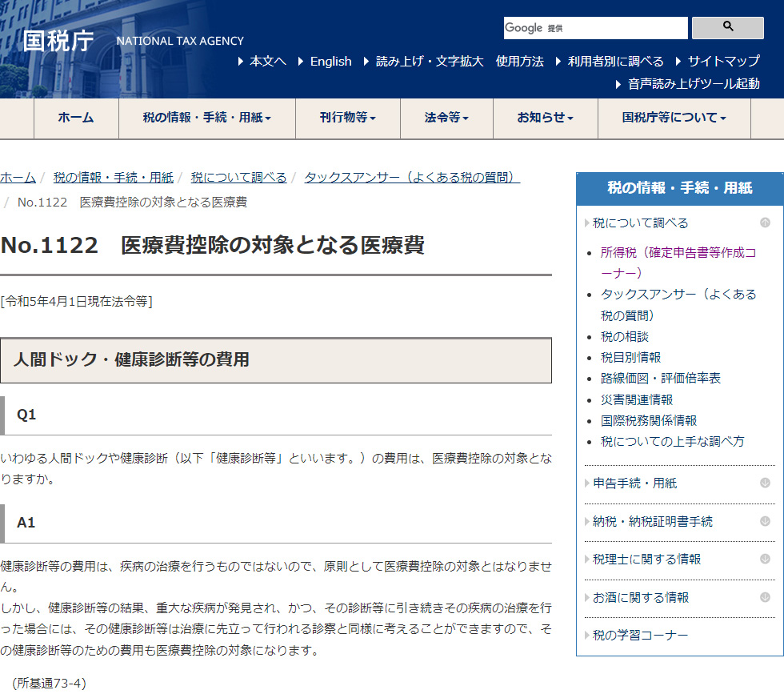
Task: Open タックスアンサー breadcrumb link
Action: 412,178
